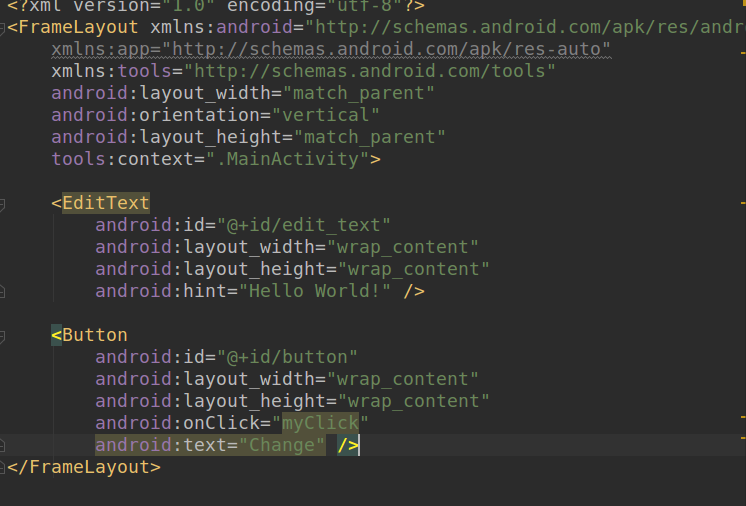Image resolution: width=746 pixels, height=506 pixels.
Task: Click the android:orientation attribute
Action: click(x=155, y=115)
